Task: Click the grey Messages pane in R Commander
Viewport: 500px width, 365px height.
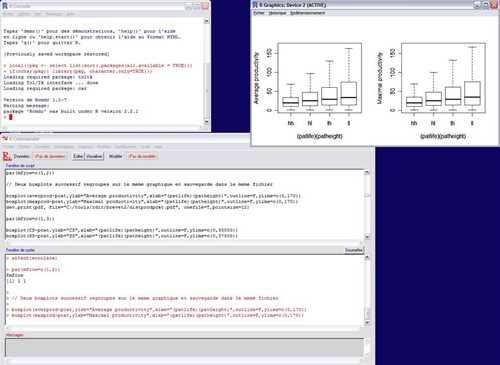Action: click(184, 347)
